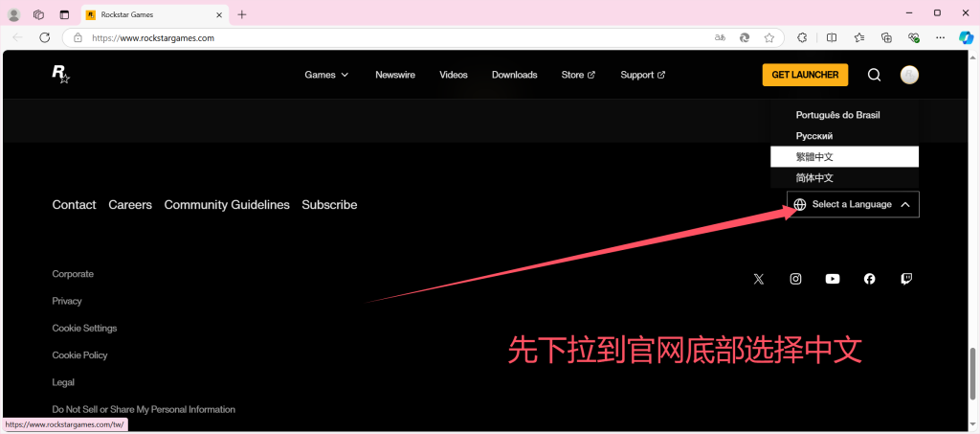
Task: Go back in browser history
Action: point(17,37)
